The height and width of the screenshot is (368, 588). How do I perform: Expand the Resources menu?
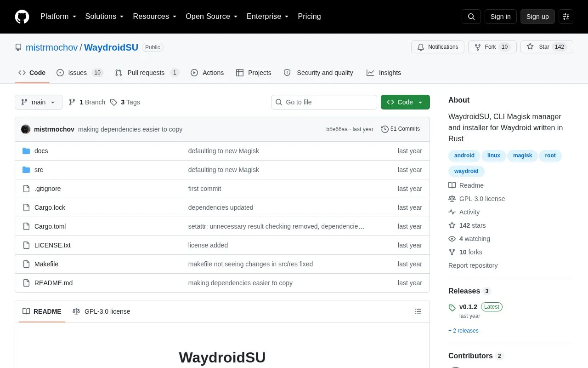point(155,17)
